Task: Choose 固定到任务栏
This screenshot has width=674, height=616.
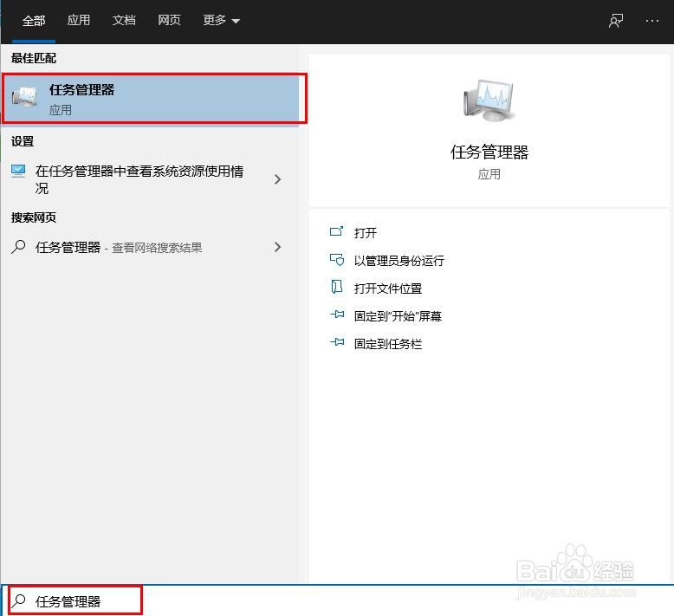Action: [388, 344]
